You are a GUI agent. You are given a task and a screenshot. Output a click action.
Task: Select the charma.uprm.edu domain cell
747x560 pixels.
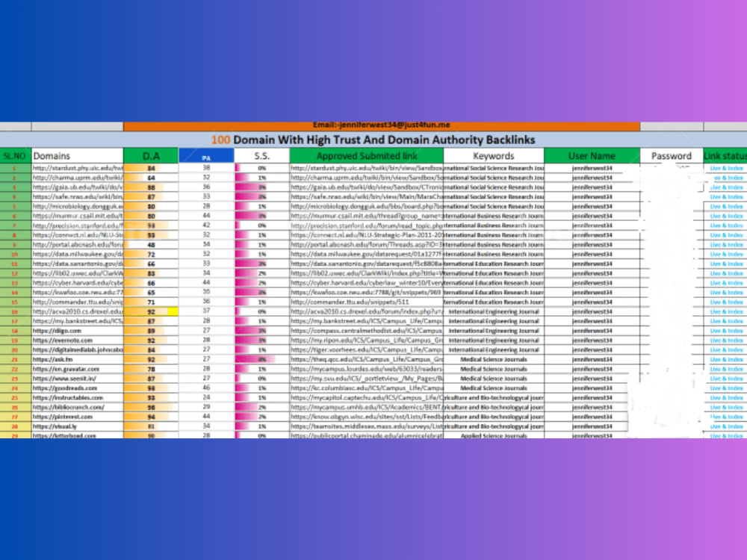[77, 178]
